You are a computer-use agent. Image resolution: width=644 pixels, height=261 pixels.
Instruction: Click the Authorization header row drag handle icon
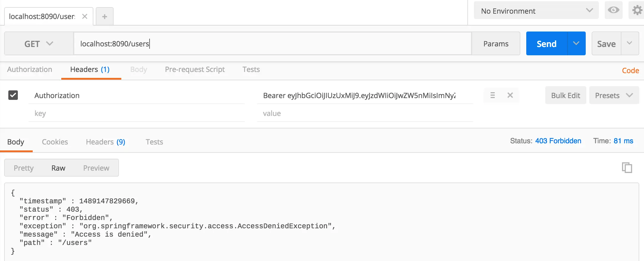pos(493,95)
